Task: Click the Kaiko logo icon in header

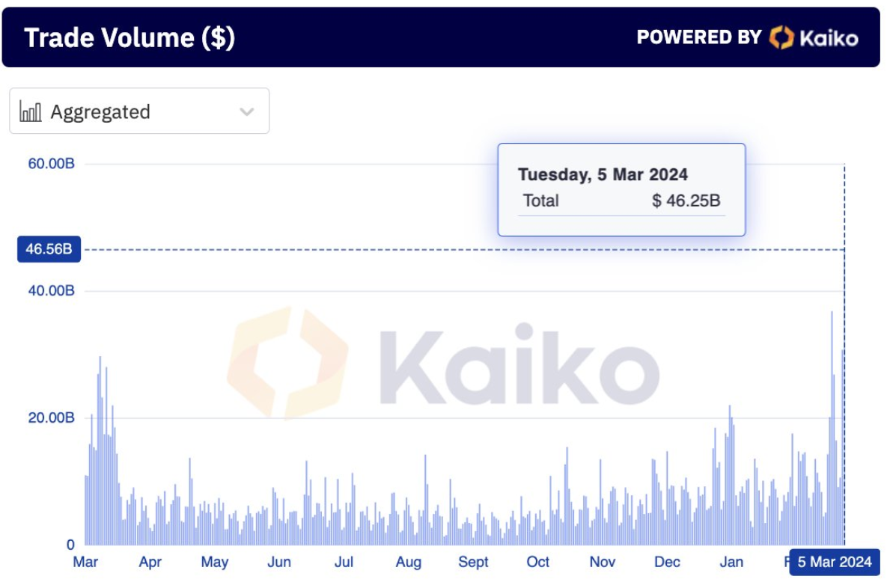Action: coord(781,37)
